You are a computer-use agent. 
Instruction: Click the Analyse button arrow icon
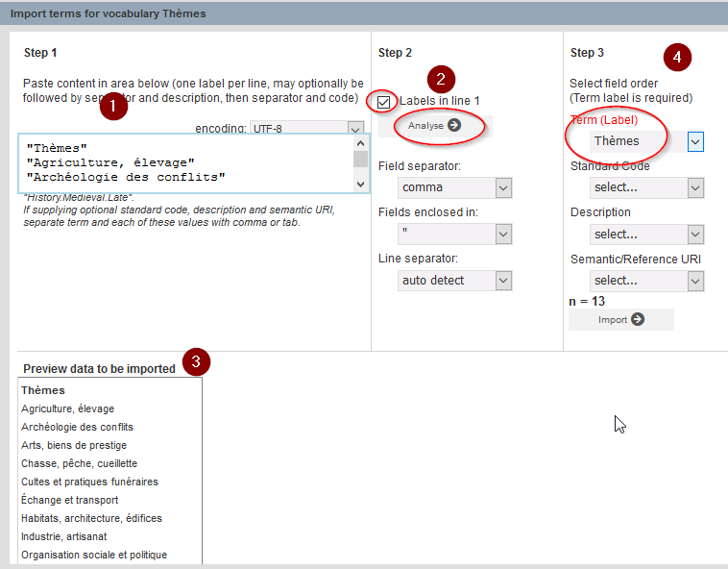pos(454,125)
